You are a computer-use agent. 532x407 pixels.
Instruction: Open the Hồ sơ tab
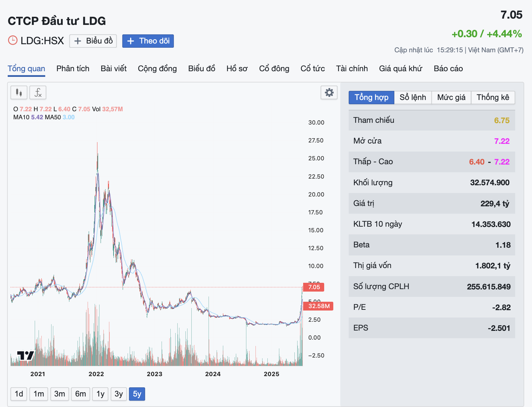tap(237, 68)
